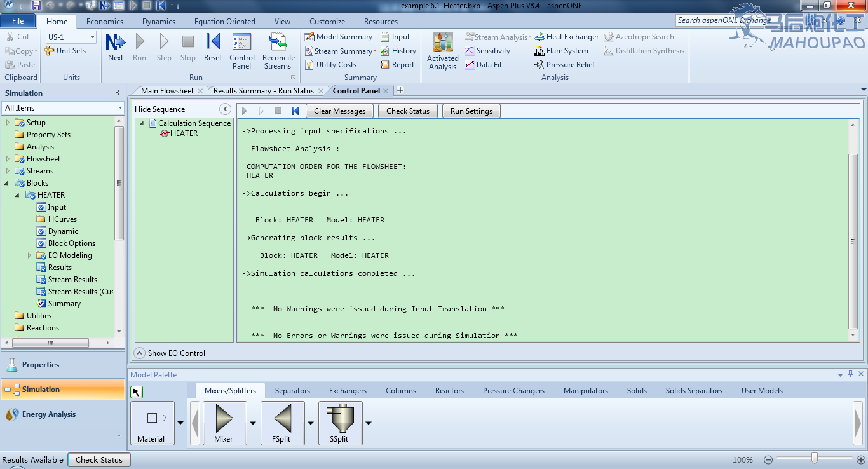Click the zoom slider handle
Viewport: 868px width, 469px height.
(815, 459)
